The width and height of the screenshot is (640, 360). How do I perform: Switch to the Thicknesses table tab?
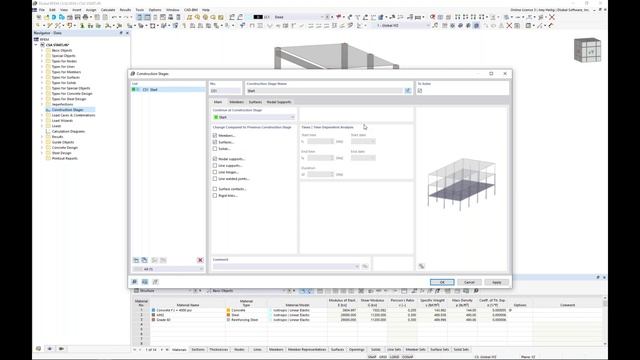[218, 350]
